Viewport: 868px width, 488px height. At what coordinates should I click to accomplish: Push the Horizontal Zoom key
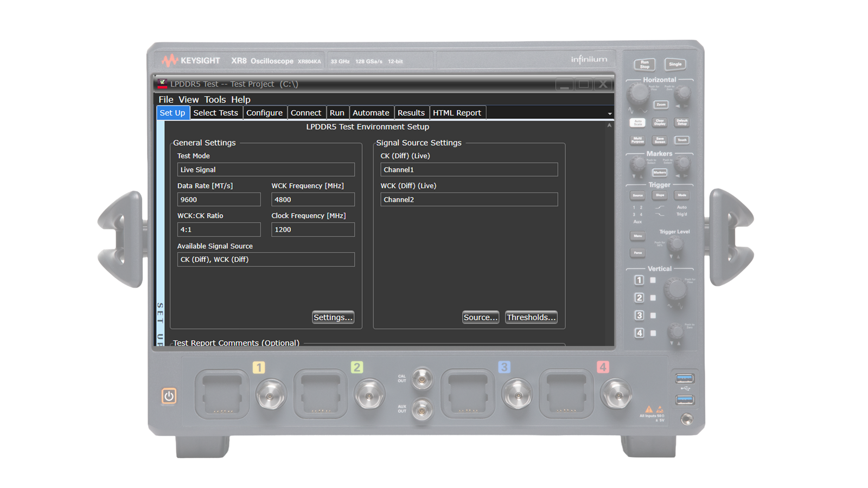[660, 105]
